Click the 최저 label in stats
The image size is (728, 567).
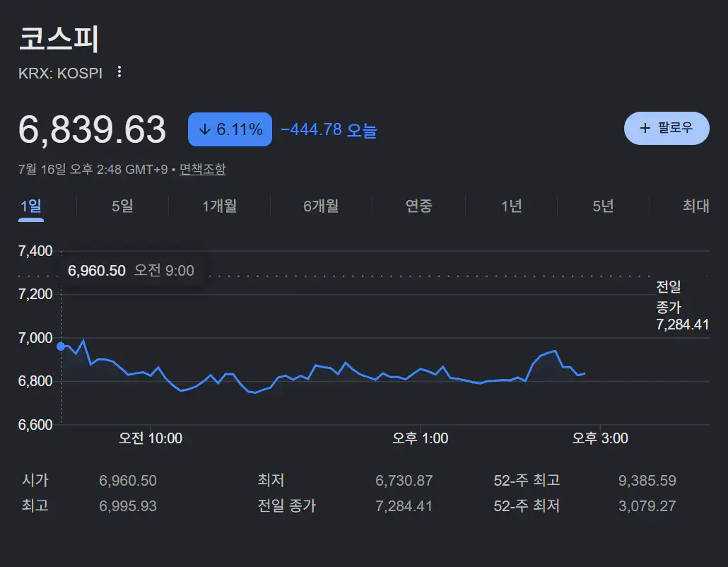click(x=271, y=480)
